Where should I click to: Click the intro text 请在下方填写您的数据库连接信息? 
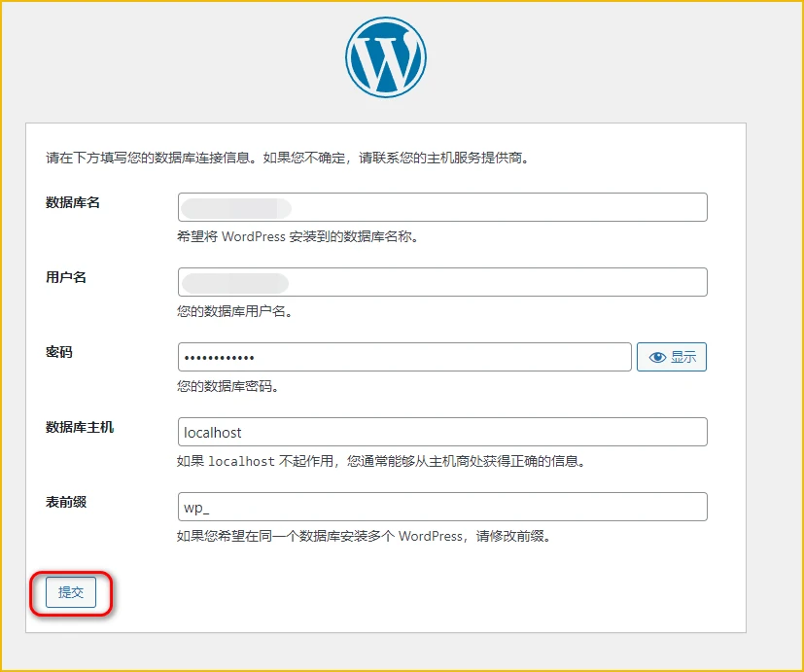tap(287, 158)
